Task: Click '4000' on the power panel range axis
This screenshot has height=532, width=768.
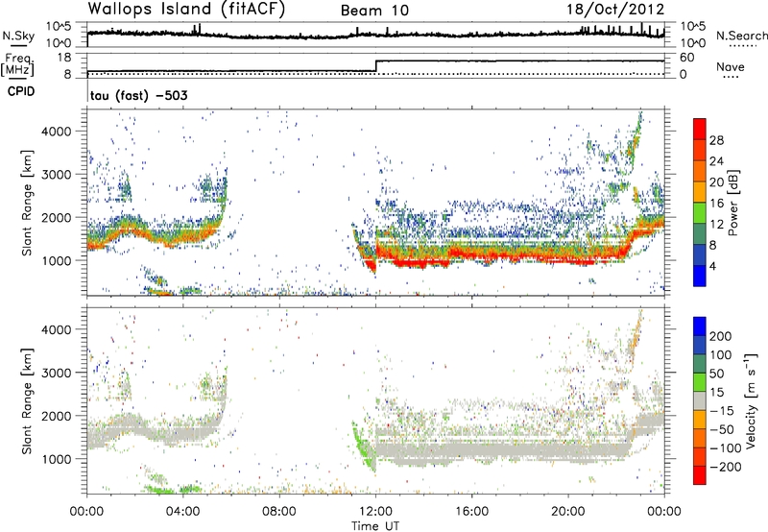Action: pyautogui.click(x=57, y=132)
